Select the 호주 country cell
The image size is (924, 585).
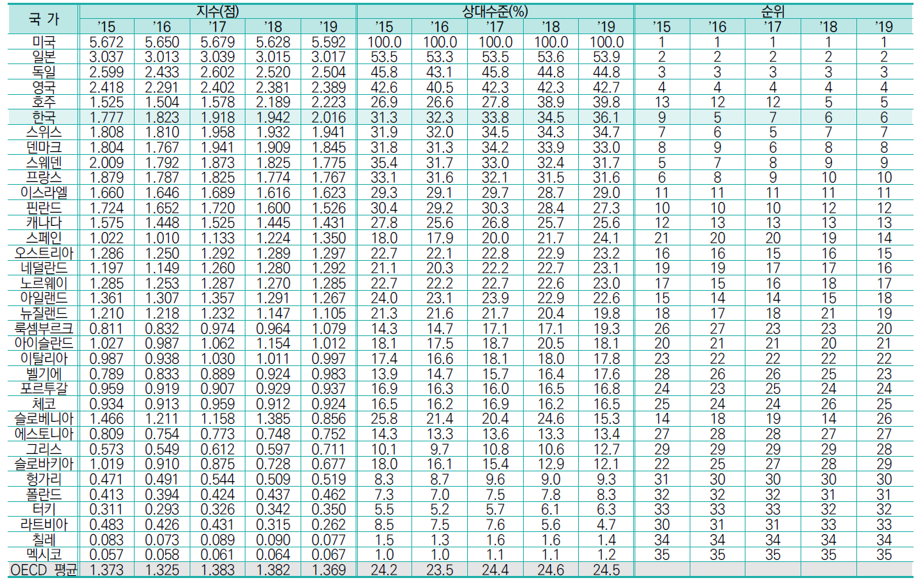click(x=43, y=102)
